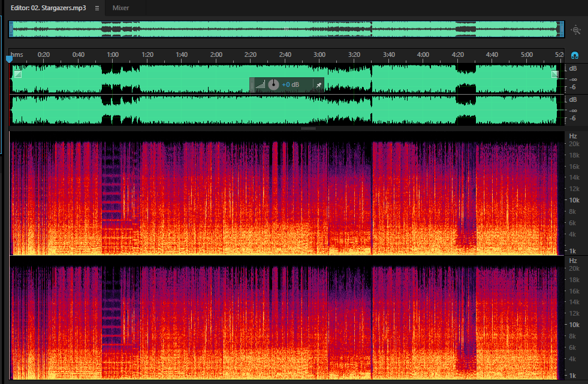Click the volume bars icon on the HUD
588x384 pixels.
pyautogui.click(x=260, y=84)
